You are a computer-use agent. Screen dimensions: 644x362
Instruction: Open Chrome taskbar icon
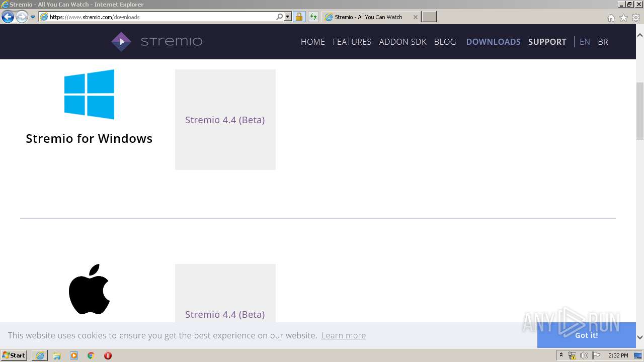(91, 355)
